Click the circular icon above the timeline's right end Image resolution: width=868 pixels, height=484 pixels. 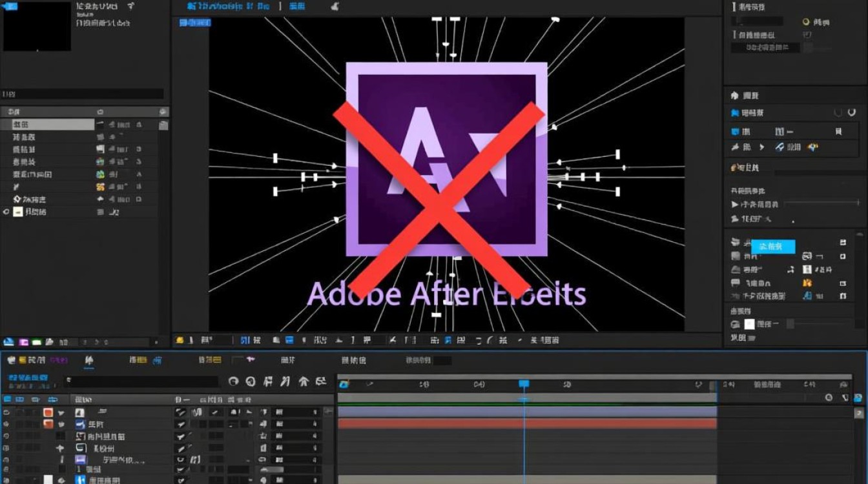[x=829, y=398]
